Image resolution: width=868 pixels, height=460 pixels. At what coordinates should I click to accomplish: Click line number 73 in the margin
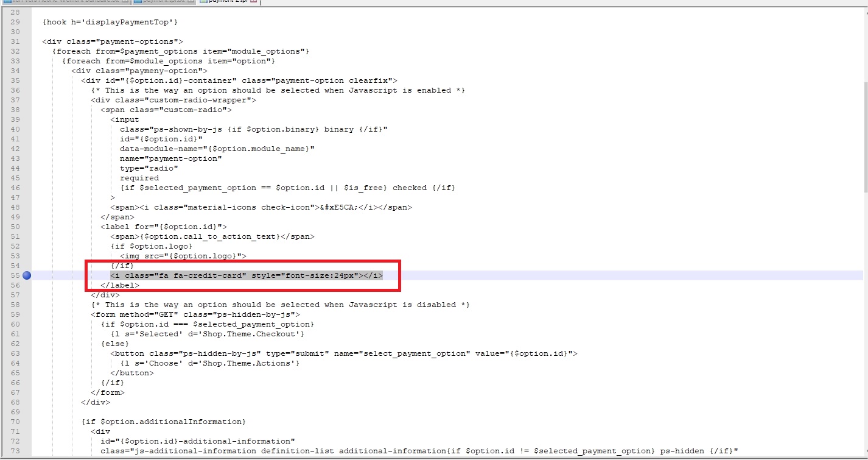tap(15, 451)
